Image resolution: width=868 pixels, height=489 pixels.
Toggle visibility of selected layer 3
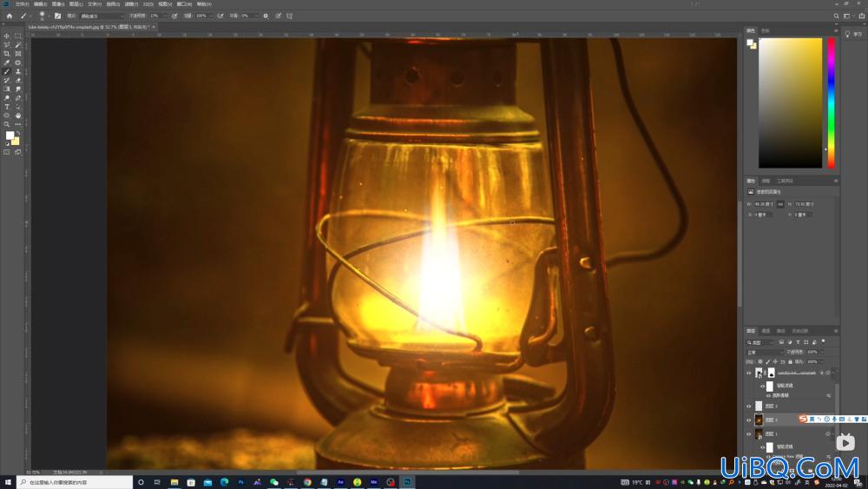click(749, 420)
